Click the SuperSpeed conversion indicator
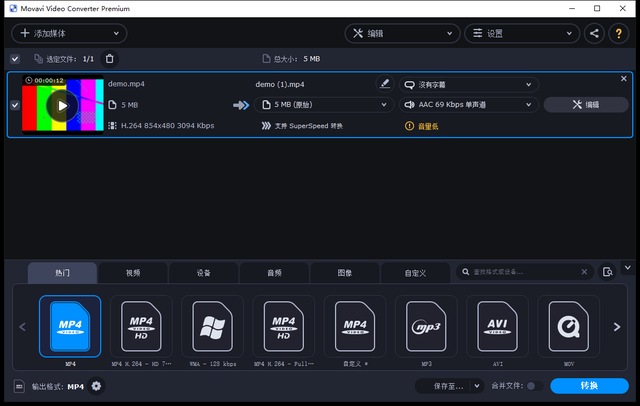Image resolution: width=640 pixels, height=406 pixels. point(302,126)
